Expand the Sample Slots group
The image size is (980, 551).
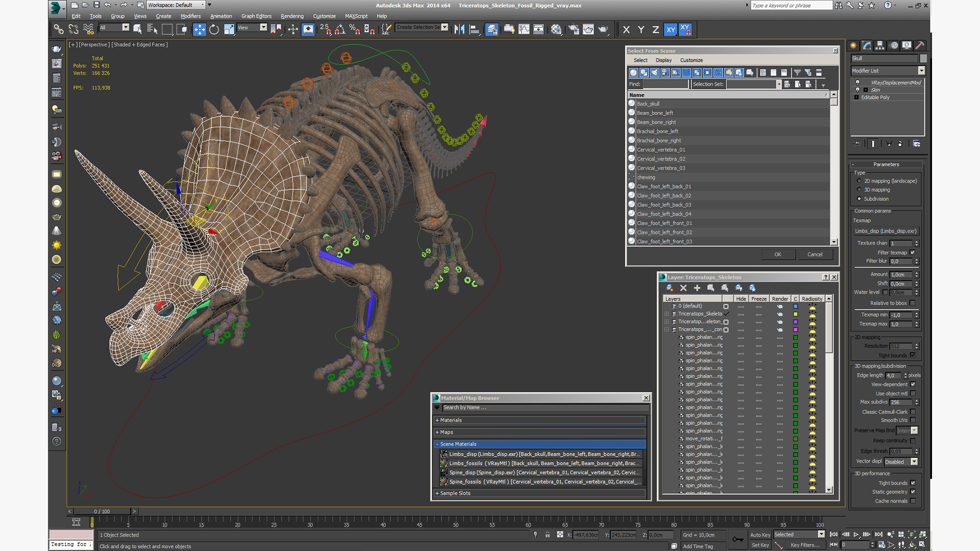tap(541, 493)
